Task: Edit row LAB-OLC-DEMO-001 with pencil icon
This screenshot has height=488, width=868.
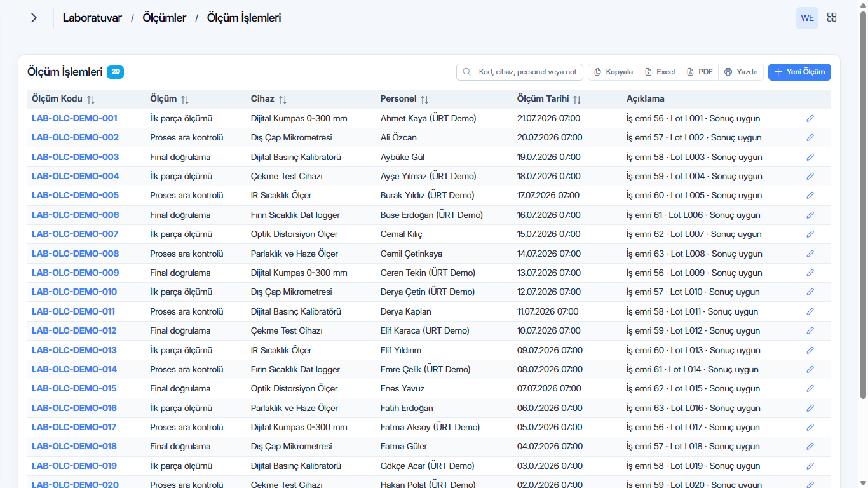Action: pyautogui.click(x=810, y=118)
